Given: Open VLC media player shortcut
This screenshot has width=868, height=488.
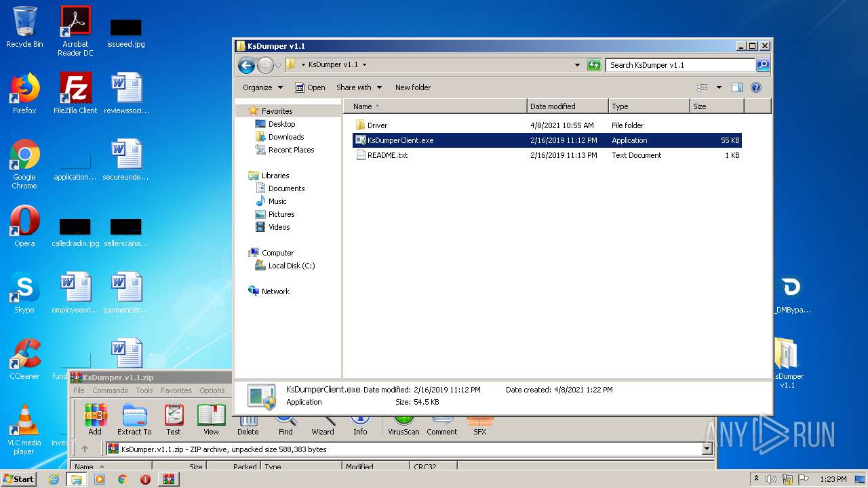Looking at the screenshot, I should click(24, 430).
